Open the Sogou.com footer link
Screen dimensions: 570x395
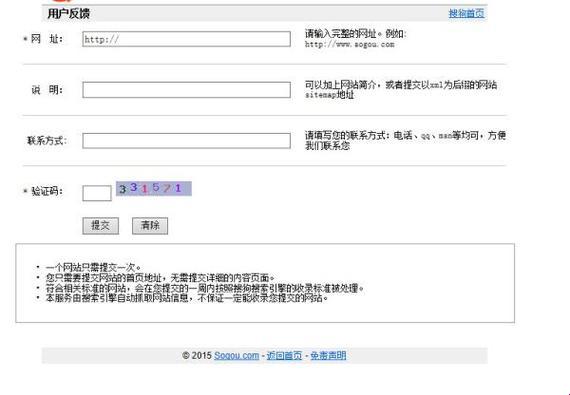click(237, 355)
